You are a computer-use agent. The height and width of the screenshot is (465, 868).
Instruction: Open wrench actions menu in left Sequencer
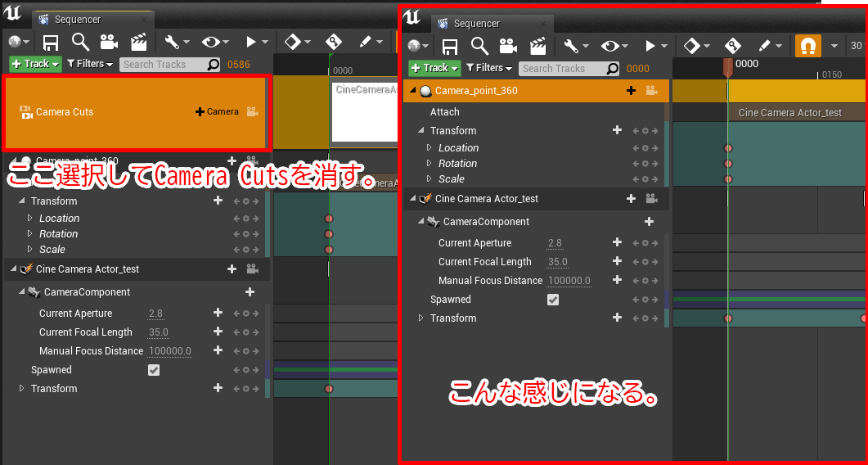pos(177,42)
